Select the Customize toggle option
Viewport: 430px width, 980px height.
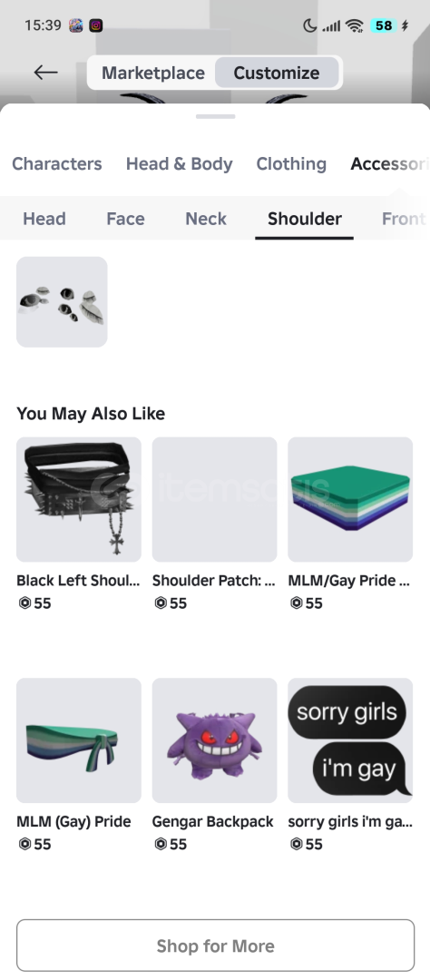tap(277, 73)
